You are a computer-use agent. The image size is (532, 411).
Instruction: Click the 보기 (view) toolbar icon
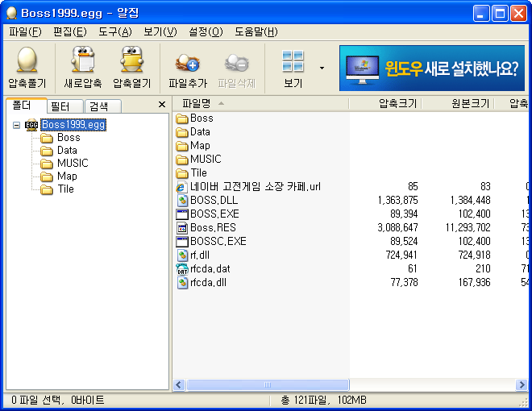[x=293, y=62]
